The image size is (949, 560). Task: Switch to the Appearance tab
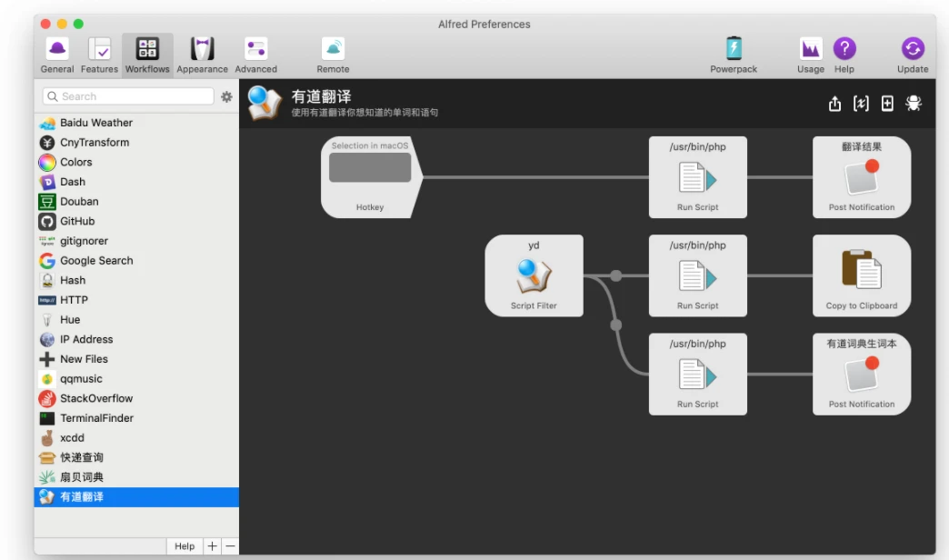202,55
